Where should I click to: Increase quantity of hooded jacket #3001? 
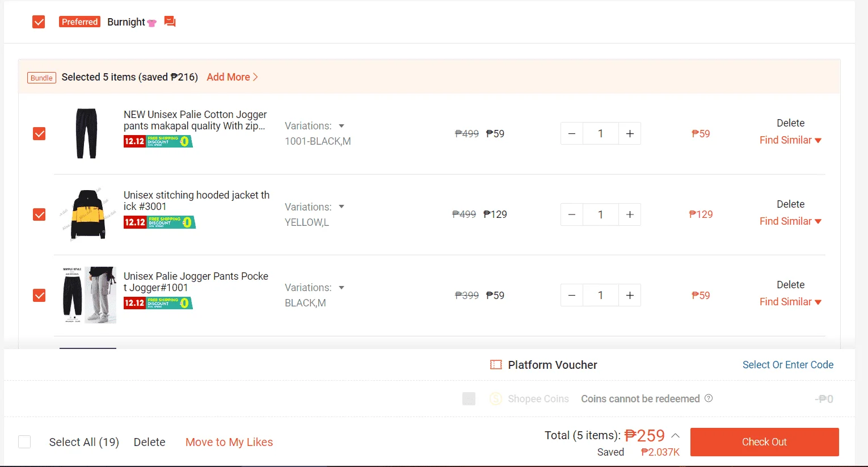(630, 214)
